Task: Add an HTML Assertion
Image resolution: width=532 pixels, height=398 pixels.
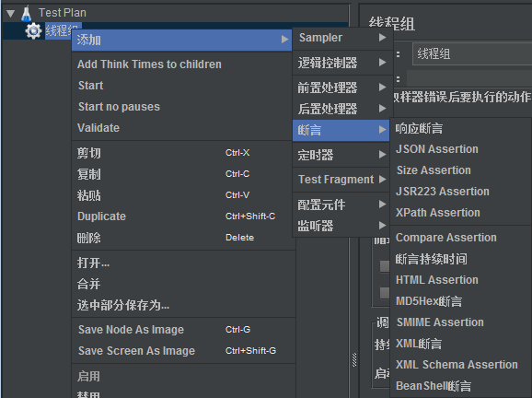Action: click(461, 280)
